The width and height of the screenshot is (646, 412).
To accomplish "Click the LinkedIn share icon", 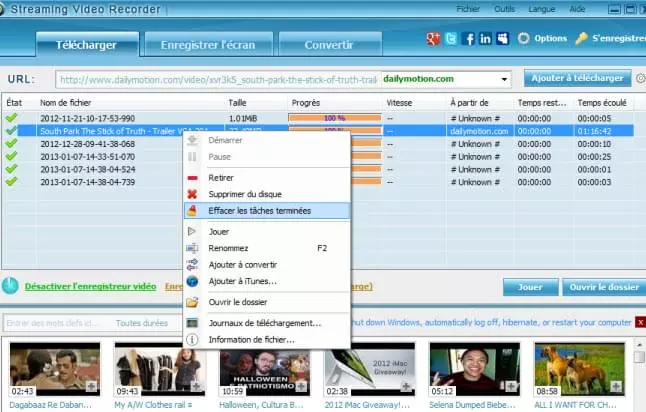I will [485, 39].
